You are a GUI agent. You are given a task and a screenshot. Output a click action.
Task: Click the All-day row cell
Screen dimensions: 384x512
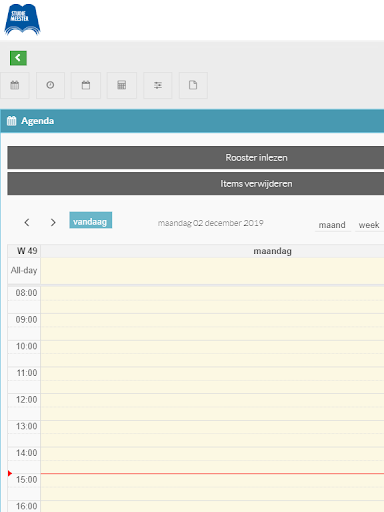pyautogui.click(x=212, y=271)
